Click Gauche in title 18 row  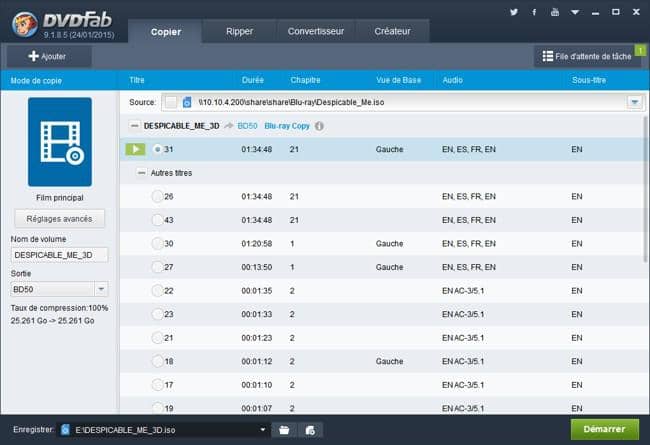390,361
